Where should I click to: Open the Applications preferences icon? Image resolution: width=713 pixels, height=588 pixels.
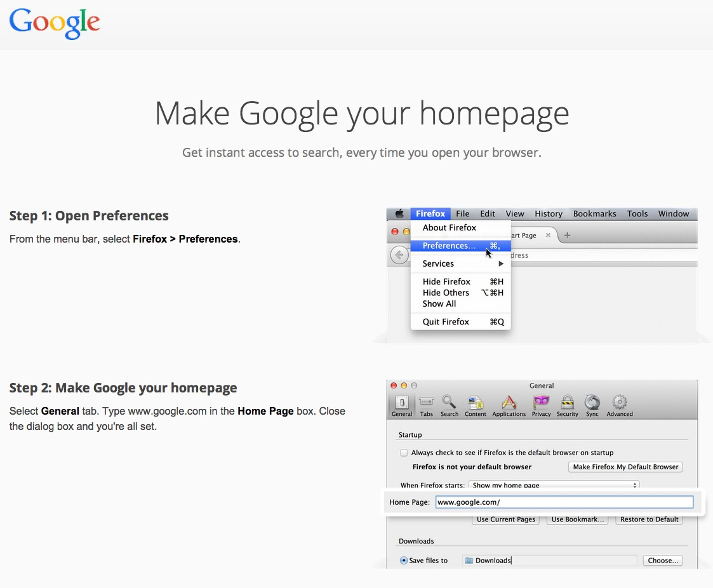click(x=509, y=404)
